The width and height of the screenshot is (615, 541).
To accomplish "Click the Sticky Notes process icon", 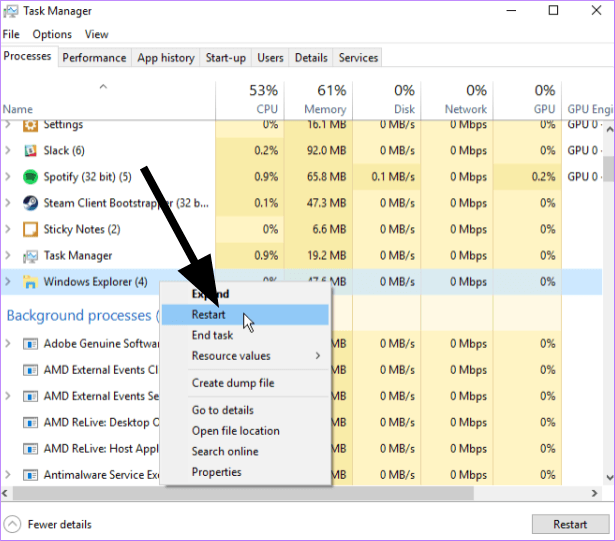I will (x=30, y=230).
